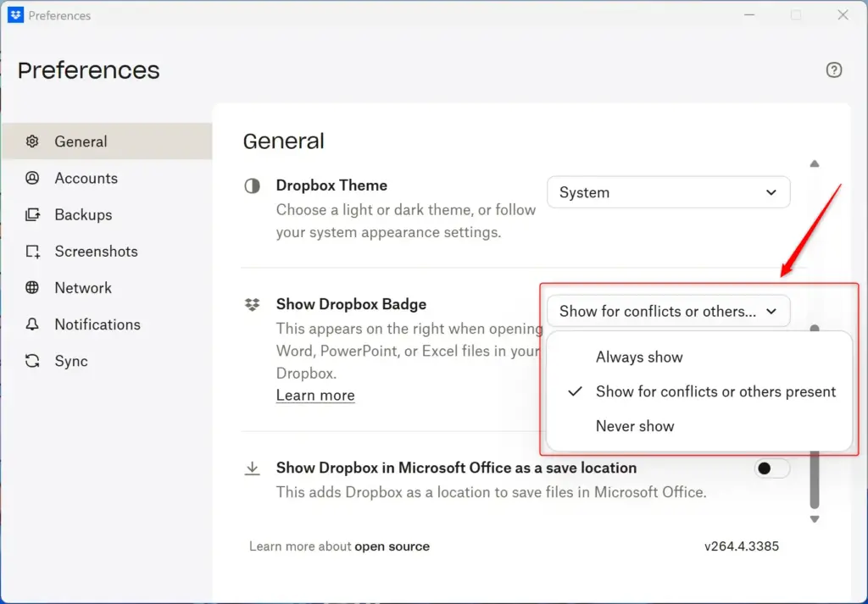Click the scrollbar down arrow
Image resolution: width=868 pixels, height=604 pixels.
[815, 518]
